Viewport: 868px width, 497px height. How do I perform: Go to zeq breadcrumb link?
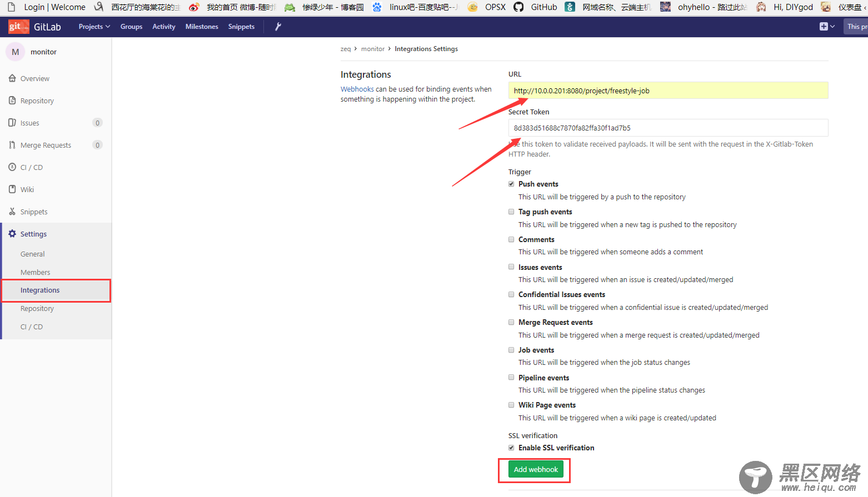[x=346, y=49]
